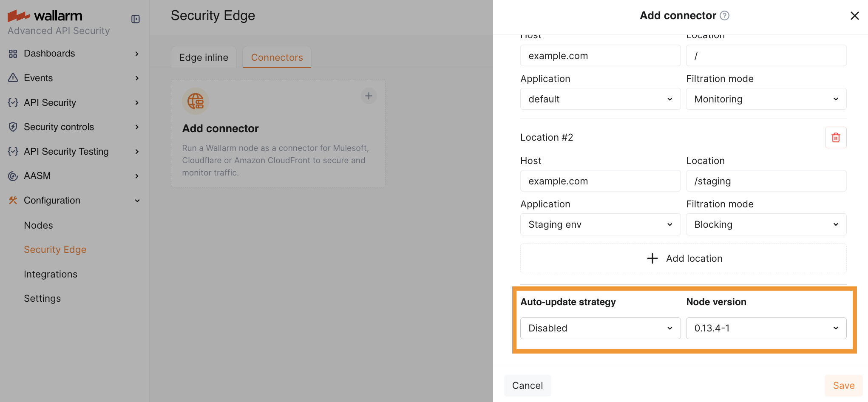This screenshot has height=402, width=868.
Task: Click the globe connector icon on the card
Action: (196, 101)
